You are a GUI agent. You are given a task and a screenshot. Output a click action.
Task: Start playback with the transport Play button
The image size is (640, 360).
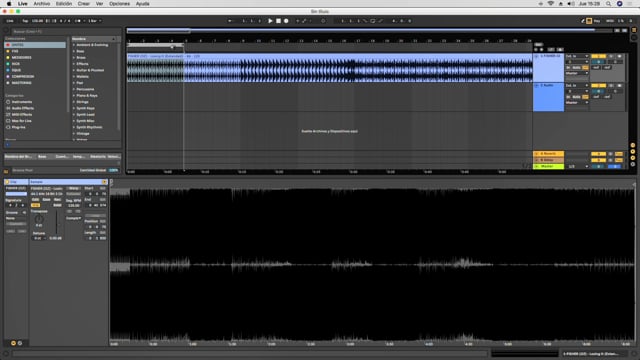coord(270,21)
